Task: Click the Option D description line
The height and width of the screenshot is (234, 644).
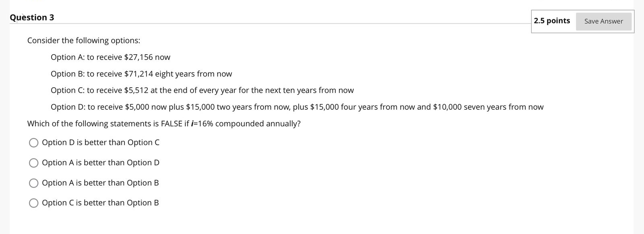Action: pos(297,107)
